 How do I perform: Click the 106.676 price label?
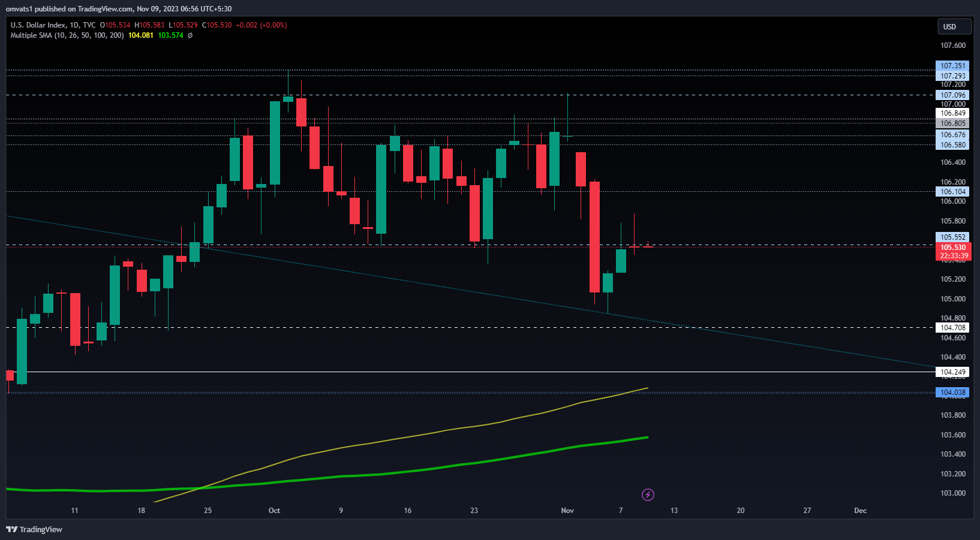point(952,135)
